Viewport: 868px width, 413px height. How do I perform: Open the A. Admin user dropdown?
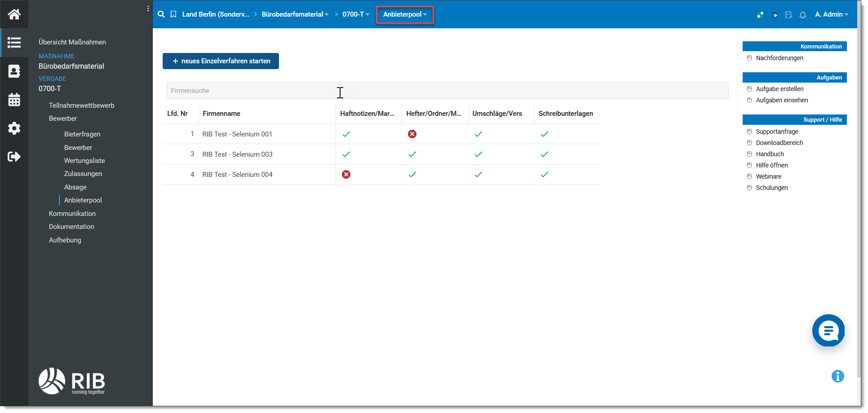coord(832,14)
